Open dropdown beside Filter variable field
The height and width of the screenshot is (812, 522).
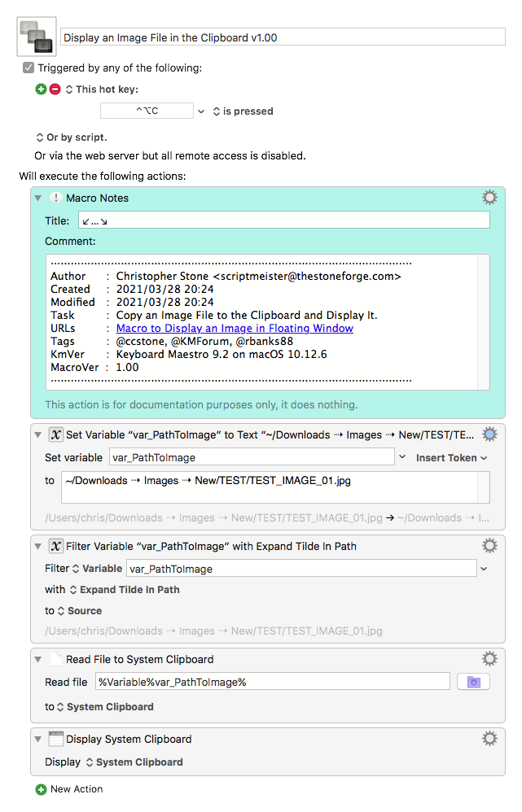coord(484,569)
